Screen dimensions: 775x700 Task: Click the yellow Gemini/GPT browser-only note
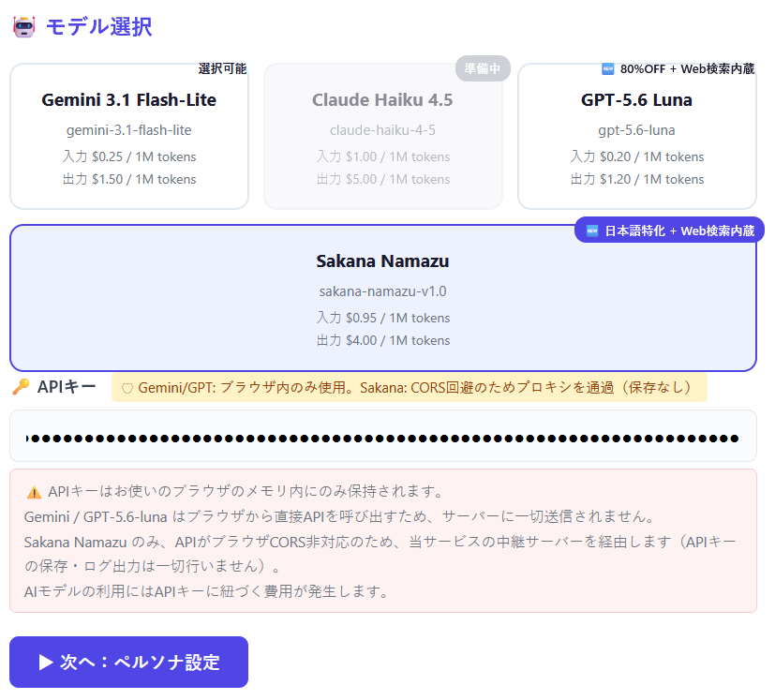(410, 388)
